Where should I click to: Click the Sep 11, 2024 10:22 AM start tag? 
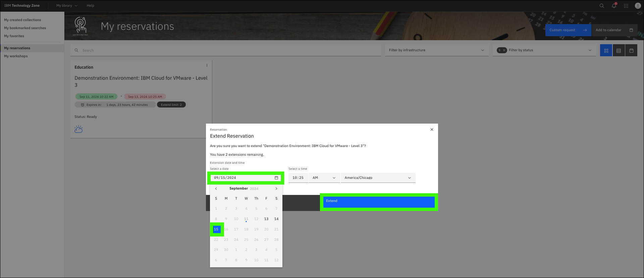click(x=96, y=97)
